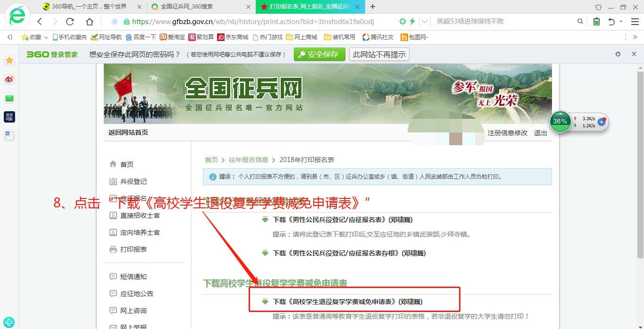Click the favorites star in sidebar

click(x=9, y=60)
